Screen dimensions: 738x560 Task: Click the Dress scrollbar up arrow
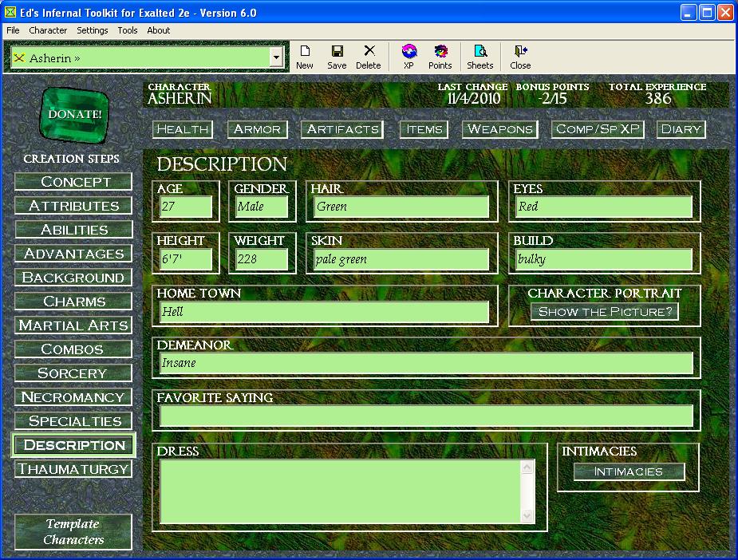pos(527,467)
